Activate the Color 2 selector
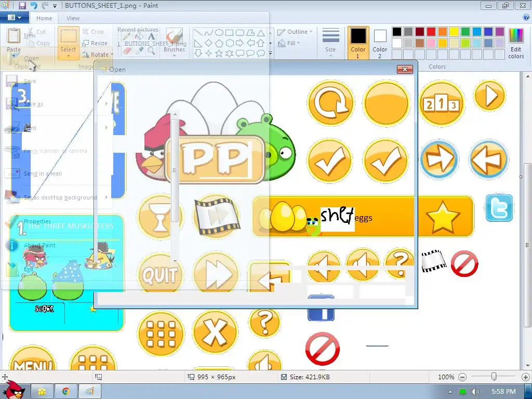Screen dimensions: 532x399 [380, 43]
